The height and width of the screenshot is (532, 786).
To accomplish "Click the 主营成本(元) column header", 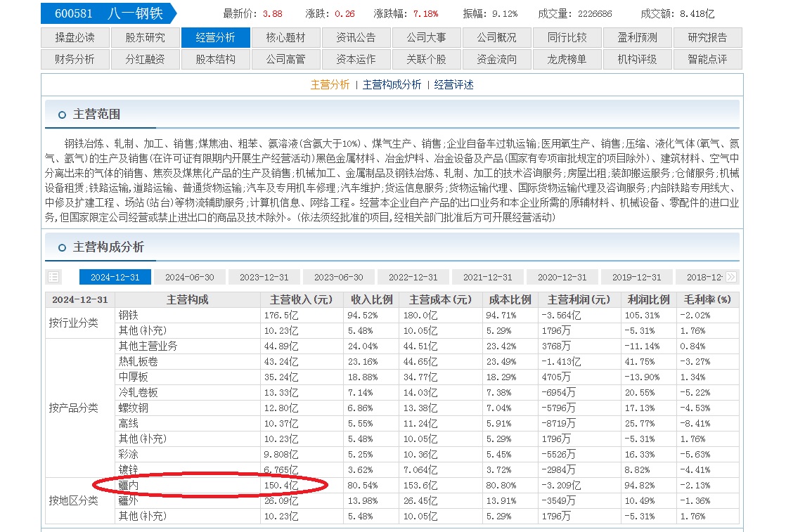I will point(441,299).
